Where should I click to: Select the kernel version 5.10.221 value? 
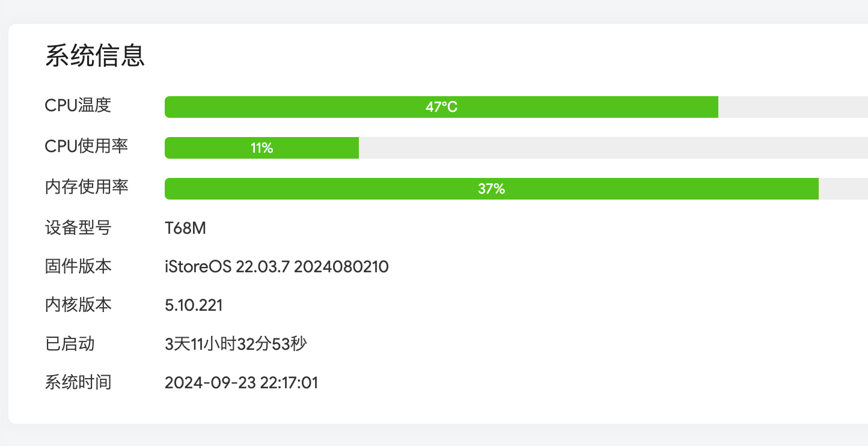pyautogui.click(x=194, y=305)
